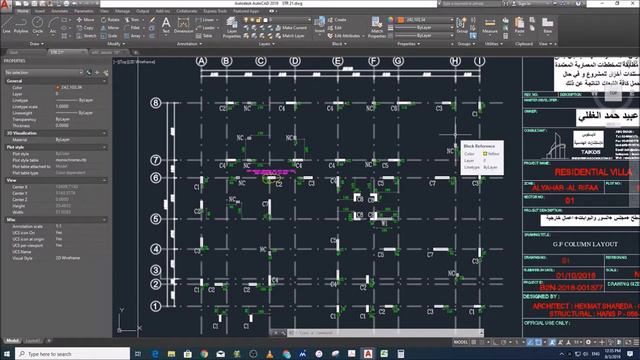The image size is (640, 360).
Task: Toggle grid display in status bar
Action: [x=474, y=342]
